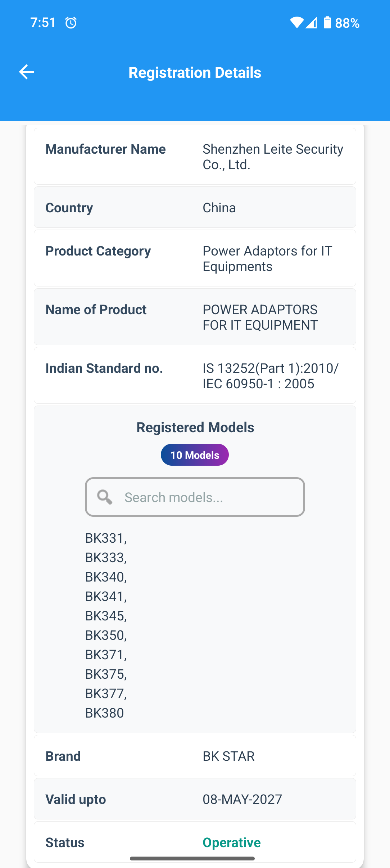
Task: Tap the cellular signal status icon
Action: 312,23
